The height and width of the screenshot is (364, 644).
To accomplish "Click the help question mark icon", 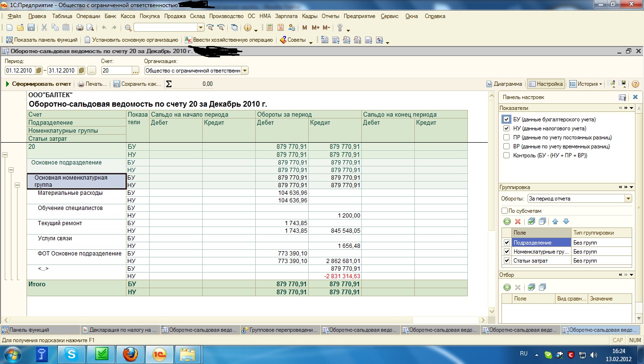I will pyautogui.click(x=635, y=84).
